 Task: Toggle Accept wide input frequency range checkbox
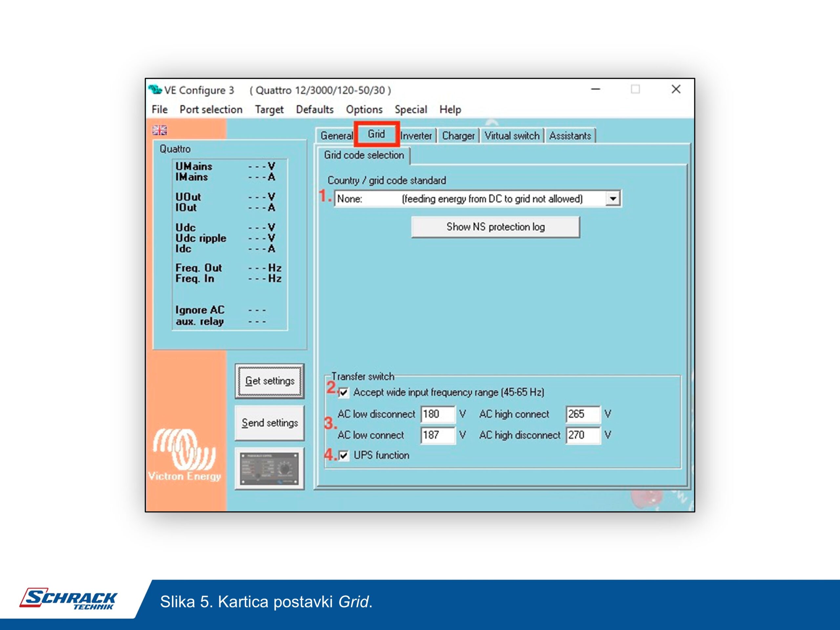[344, 392]
